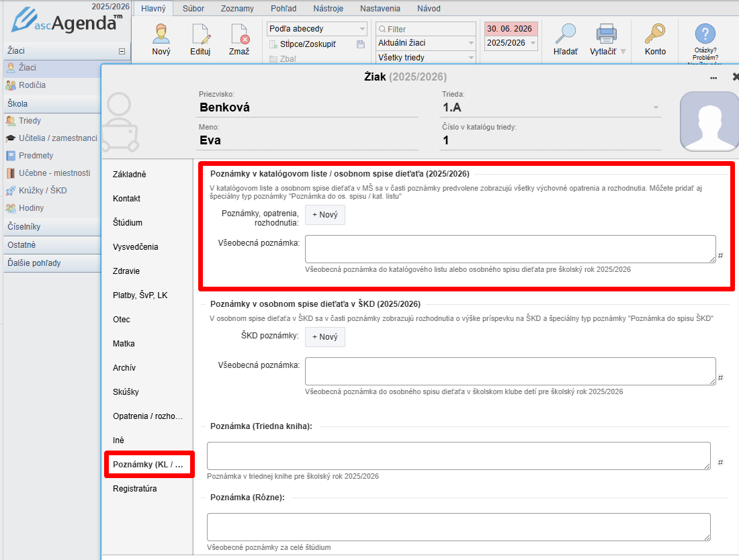
Task: Open Žiaci list in sidebar
Action: click(x=52, y=68)
